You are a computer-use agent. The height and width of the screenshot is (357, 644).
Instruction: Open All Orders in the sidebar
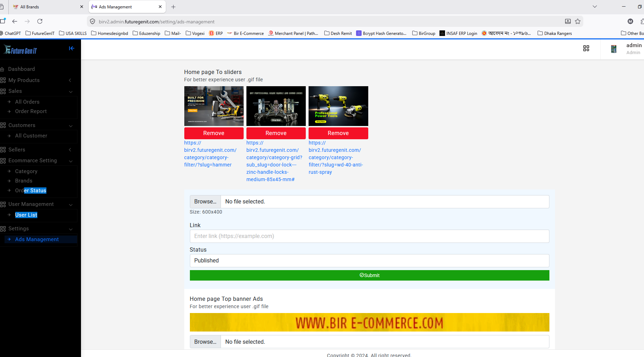[x=27, y=102]
